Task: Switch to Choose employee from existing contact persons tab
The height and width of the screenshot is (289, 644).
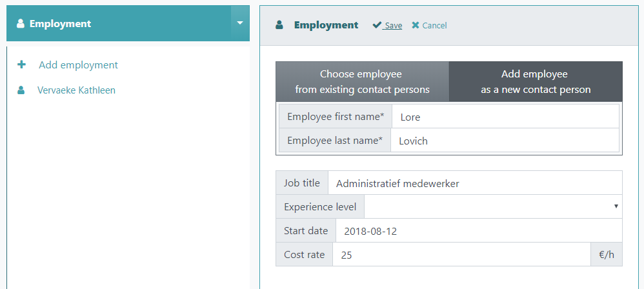Action: tap(362, 82)
